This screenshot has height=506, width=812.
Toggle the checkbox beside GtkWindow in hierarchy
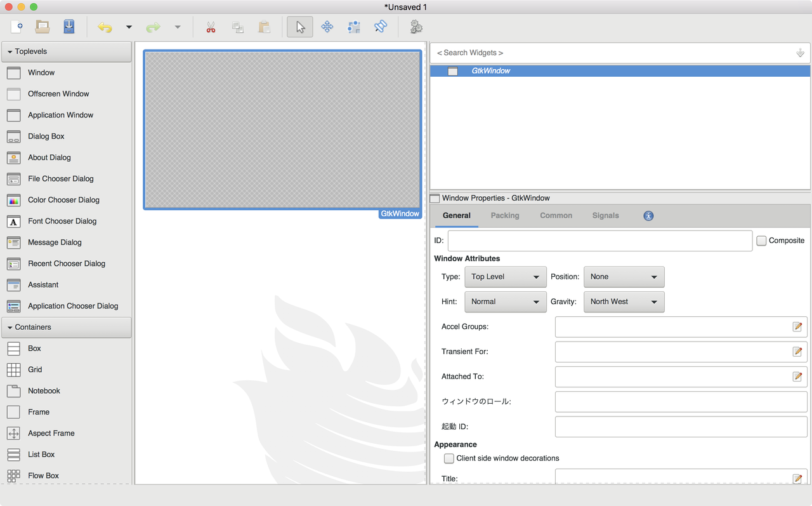(453, 71)
